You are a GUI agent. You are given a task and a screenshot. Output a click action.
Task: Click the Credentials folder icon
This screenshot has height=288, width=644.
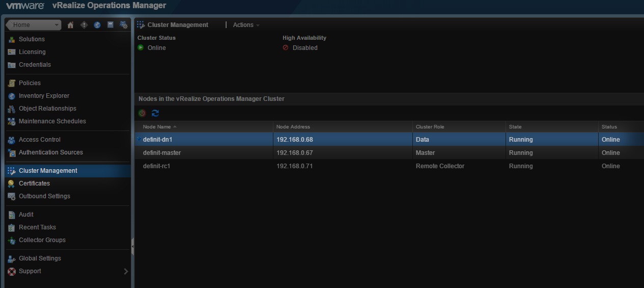(12, 65)
